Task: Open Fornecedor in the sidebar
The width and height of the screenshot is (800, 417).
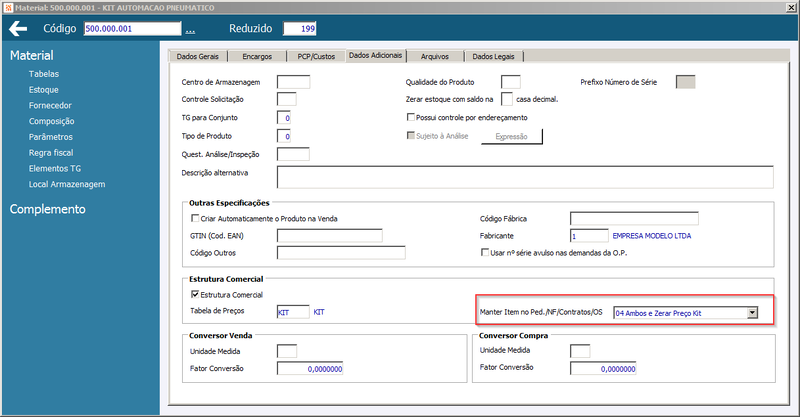Action: coord(50,106)
